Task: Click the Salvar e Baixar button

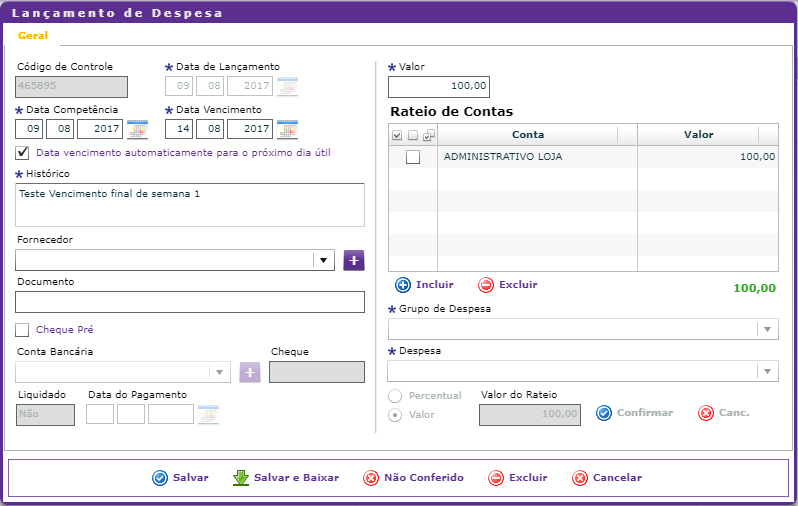Action: point(285,478)
